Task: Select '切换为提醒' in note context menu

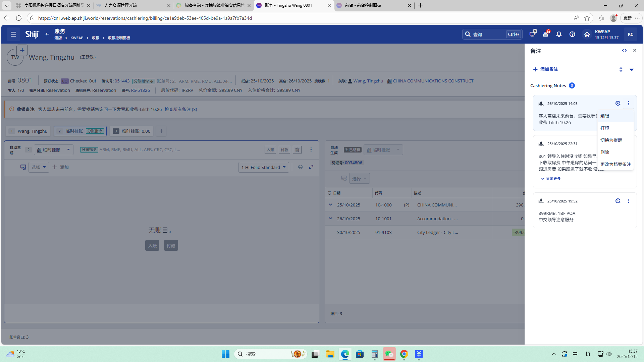Action: (611, 140)
